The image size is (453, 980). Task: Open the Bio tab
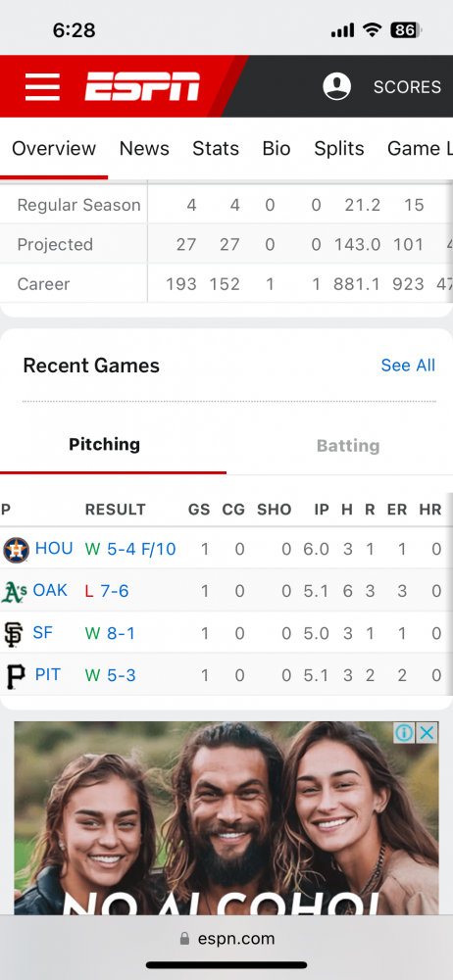277,149
